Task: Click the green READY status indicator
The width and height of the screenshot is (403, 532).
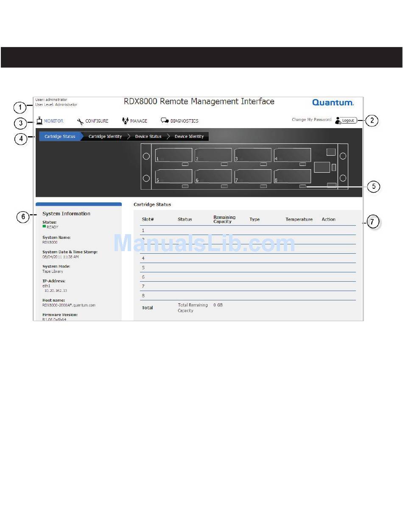Action: point(44,227)
